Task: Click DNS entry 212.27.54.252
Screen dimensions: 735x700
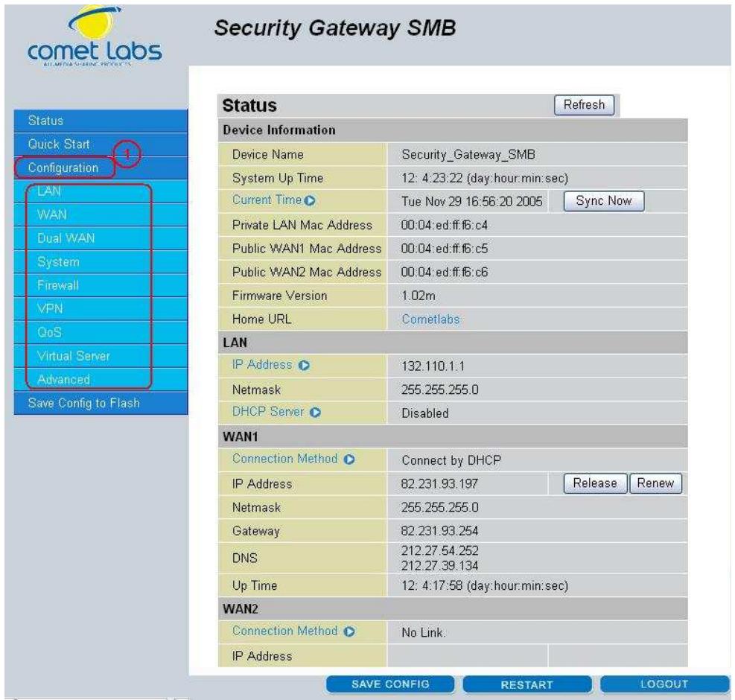Action: (439, 550)
